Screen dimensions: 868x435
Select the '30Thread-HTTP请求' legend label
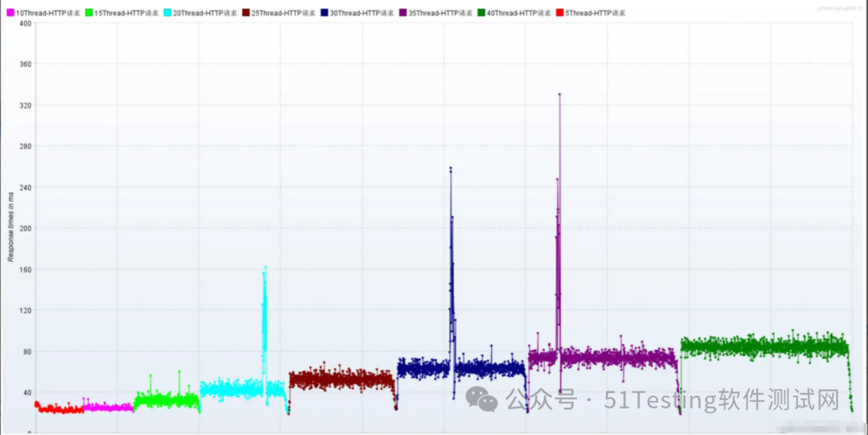[362, 13]
